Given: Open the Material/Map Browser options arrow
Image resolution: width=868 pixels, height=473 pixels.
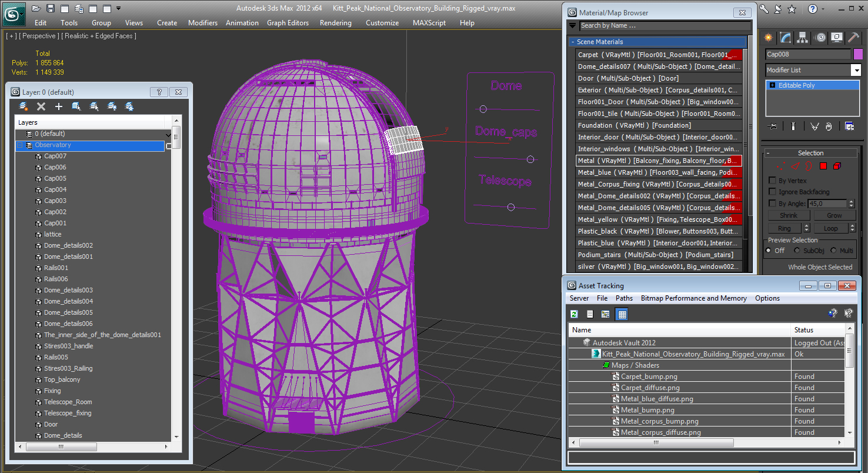Looking at the screenshot, I should point(573,25).
